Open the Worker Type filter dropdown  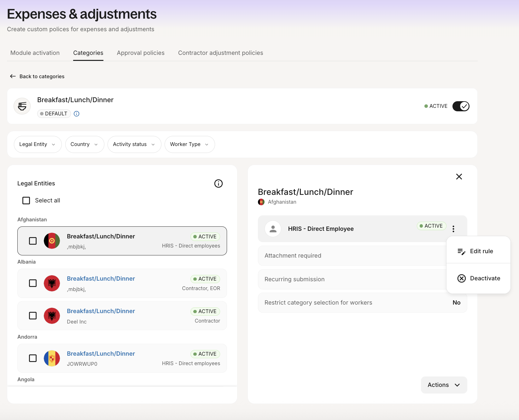tap(190, 144)
